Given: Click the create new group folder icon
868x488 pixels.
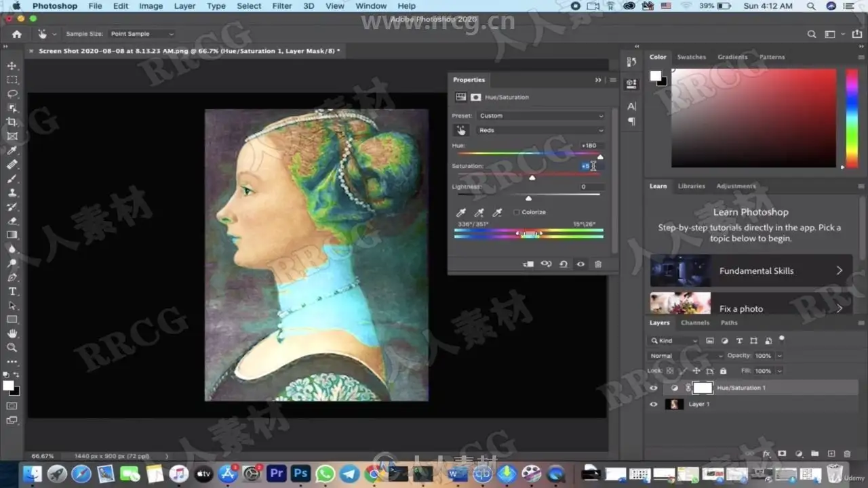Looking at the screenshot, I should 814,454.
